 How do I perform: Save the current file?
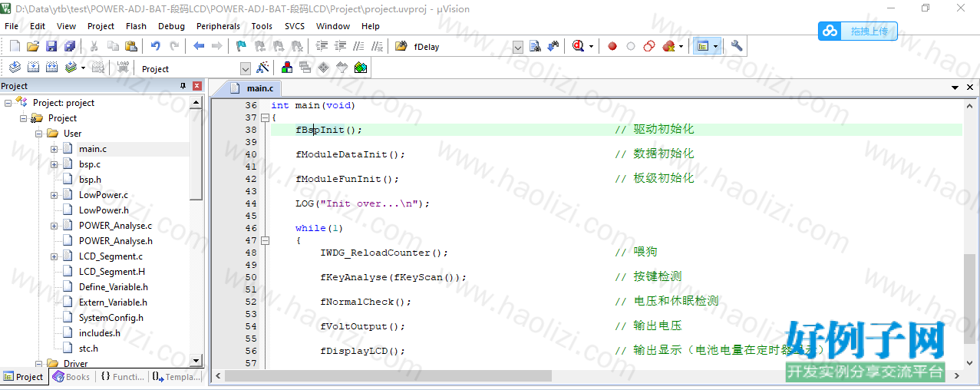[51, 46]
